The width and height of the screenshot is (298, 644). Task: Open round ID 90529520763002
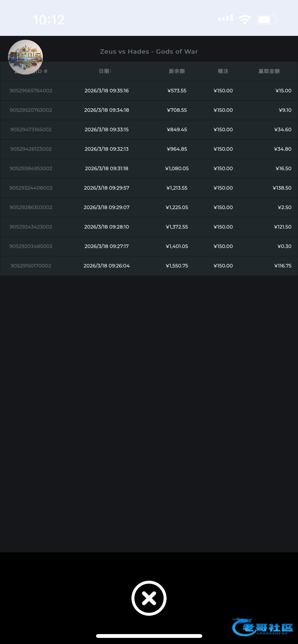pyautogui.click(x=31, y=110)
